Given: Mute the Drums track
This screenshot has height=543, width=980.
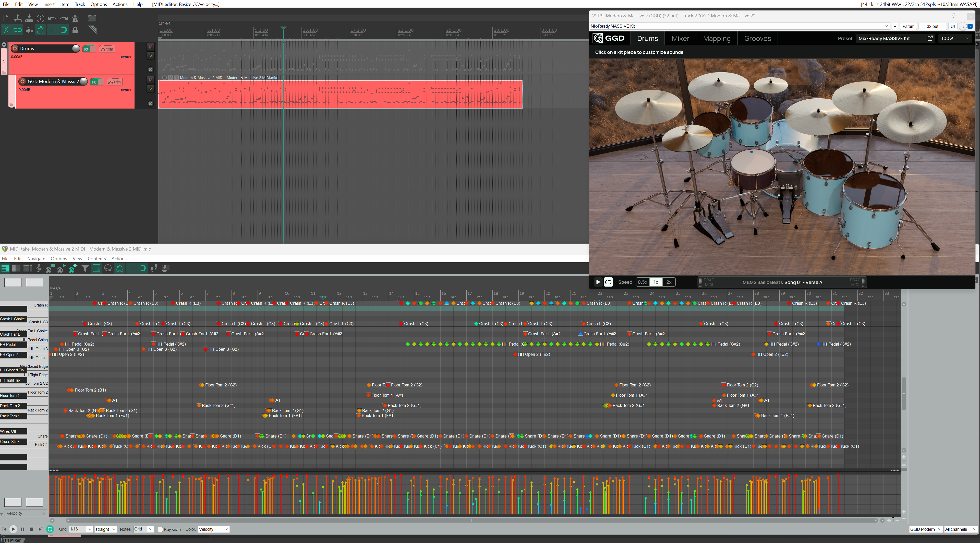Looking at the screenshot, I should [150, 47].
